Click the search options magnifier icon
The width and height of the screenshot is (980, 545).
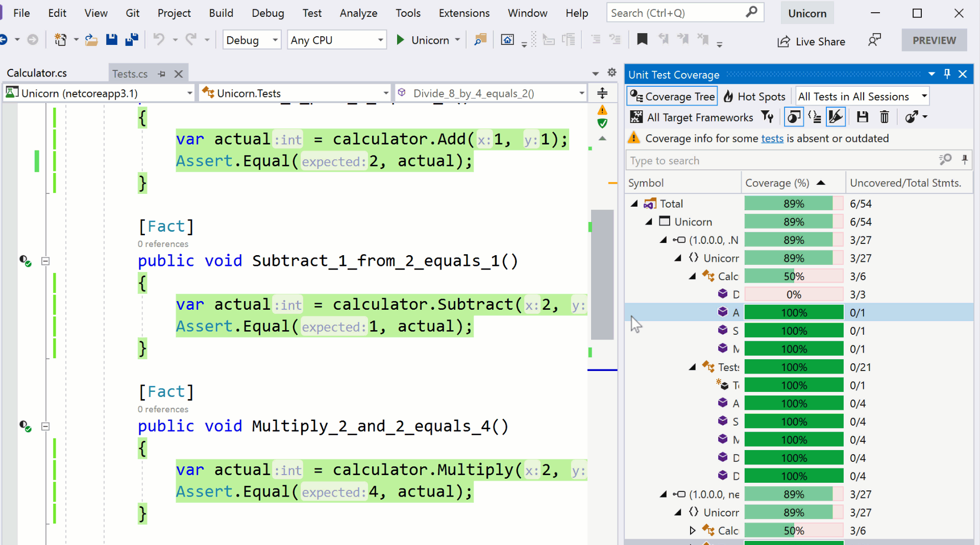[x=945, y=160]
